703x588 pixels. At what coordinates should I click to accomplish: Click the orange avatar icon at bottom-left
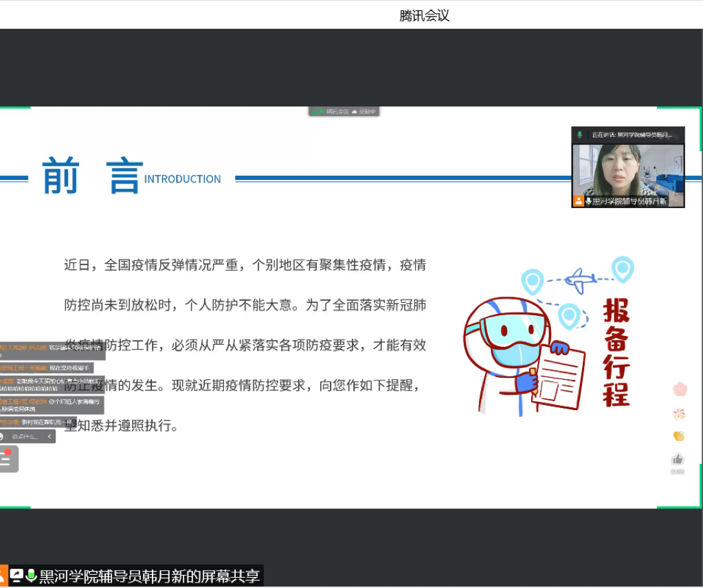[x=3, y=576]
